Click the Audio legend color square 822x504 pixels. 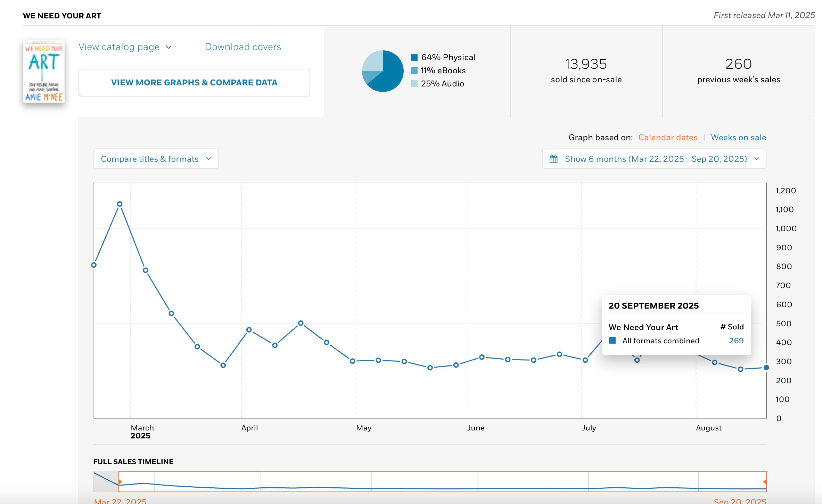click(x=414, y=84)
